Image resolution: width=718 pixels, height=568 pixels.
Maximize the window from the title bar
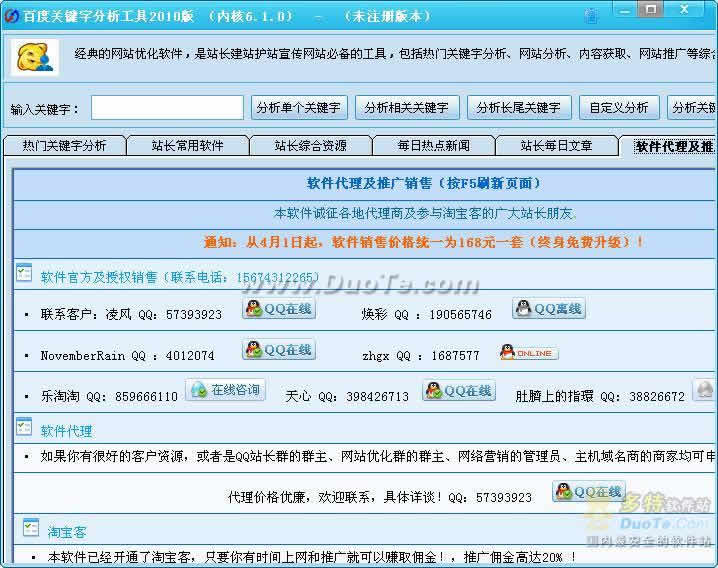(x=650, y=10)
